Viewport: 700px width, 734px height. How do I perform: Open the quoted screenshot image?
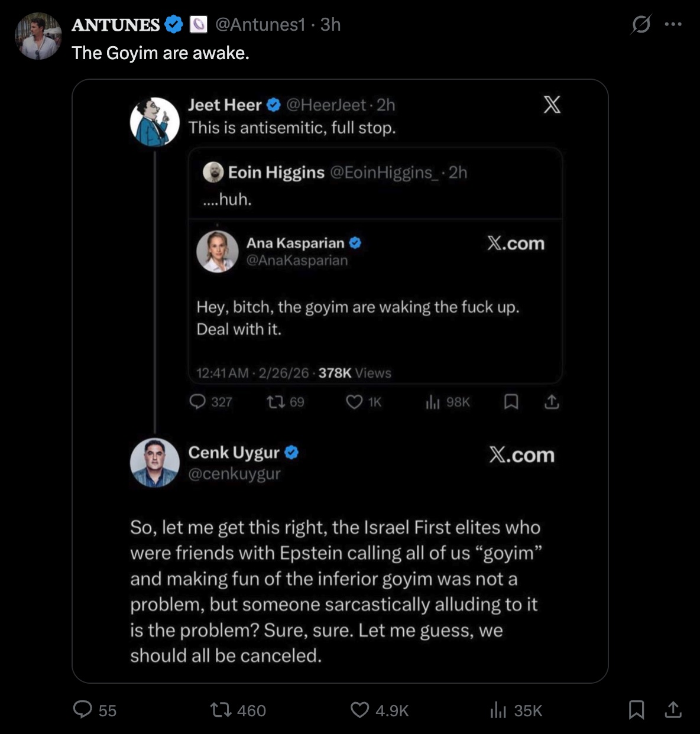pyautogui.click(x=340, y=381)
